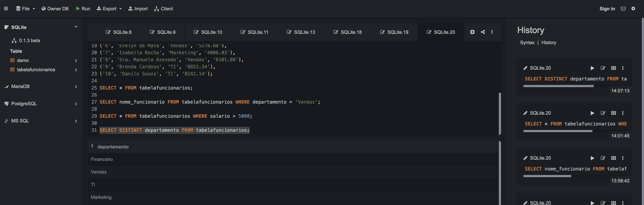Click the PostgreSQL elephant icon
The image size is (644, 205).
(x=7, y=104)
